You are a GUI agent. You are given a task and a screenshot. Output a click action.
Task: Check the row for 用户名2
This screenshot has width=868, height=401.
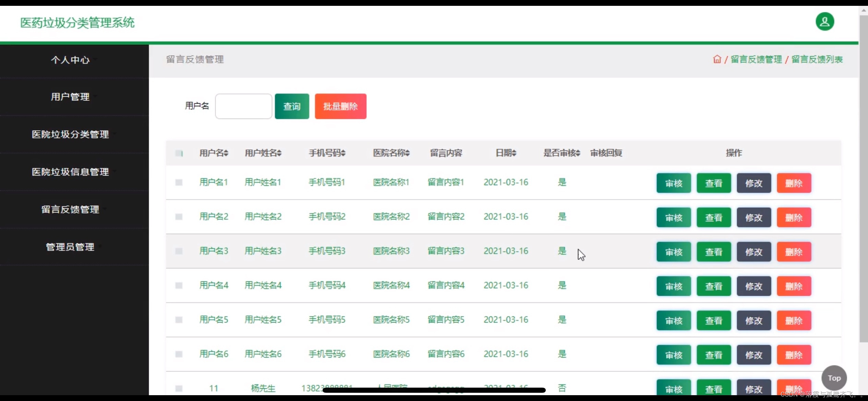(x=179, y=217)
